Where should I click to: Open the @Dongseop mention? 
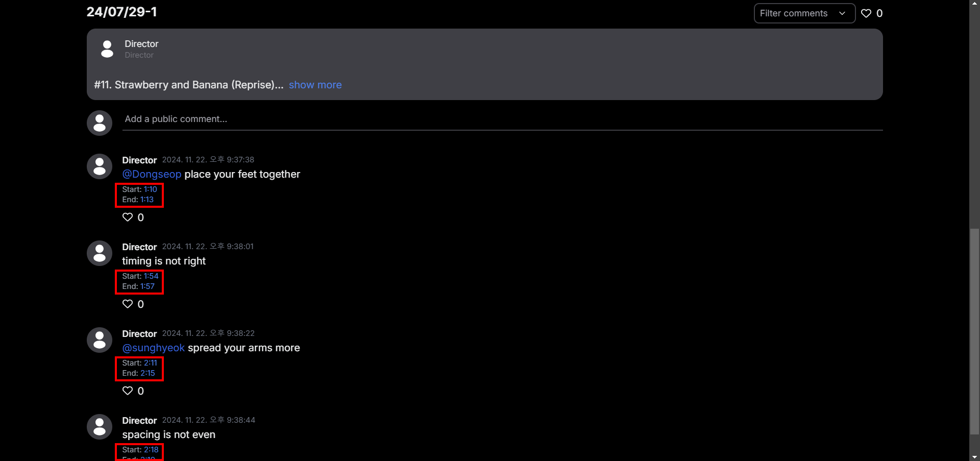152,174
